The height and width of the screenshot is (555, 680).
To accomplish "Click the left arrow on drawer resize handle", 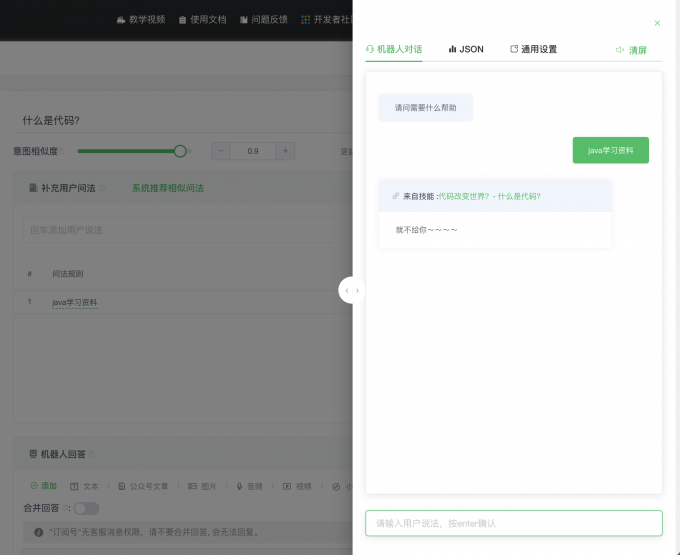I will (x=346, y=290).
